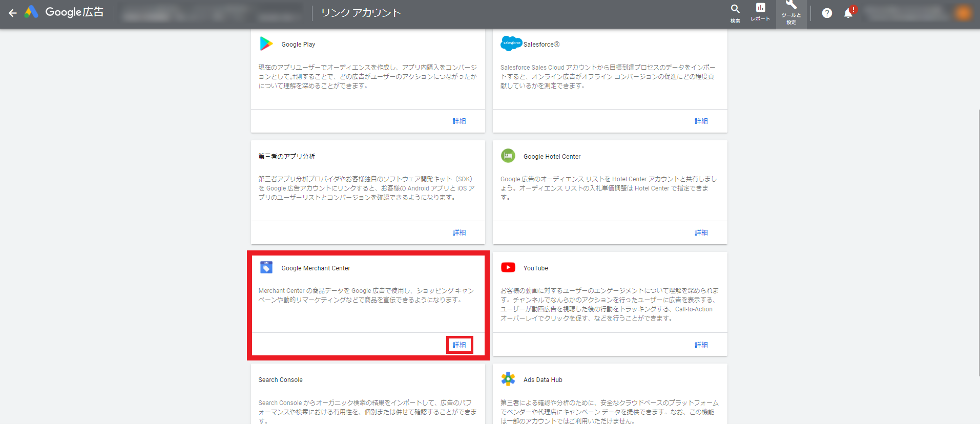Click the Google Merchant Center icon
Image resolution: width=980 pixels, height=425 pixels.
tap(266, 267)
